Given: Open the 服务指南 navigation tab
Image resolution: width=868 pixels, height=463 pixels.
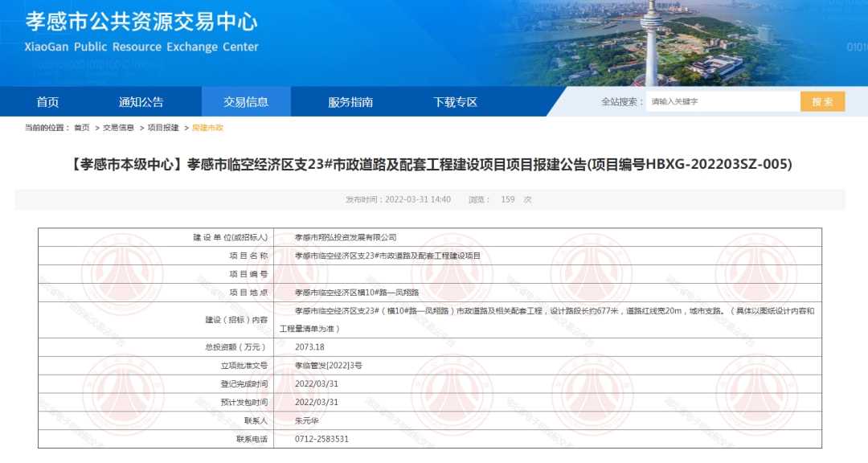Looking at the screenshot, I should pos(350,102).
